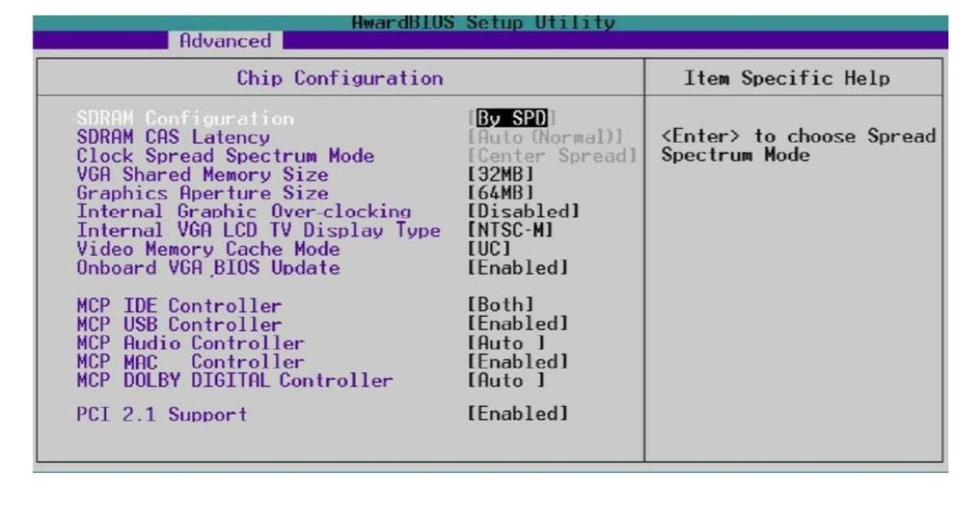Select Onboard VGA BIOS Update label
The width and height of the screenshot is (980, 522).
(208, 269)
